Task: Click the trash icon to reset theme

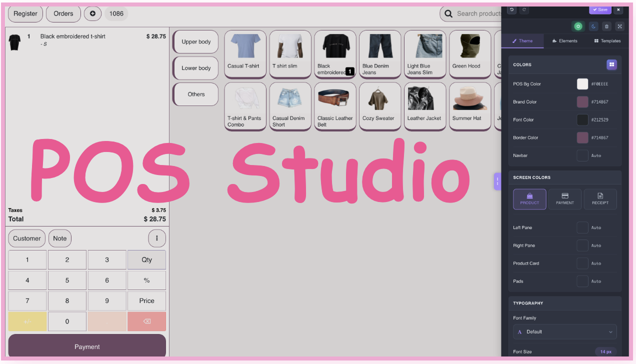Action: 606,26
